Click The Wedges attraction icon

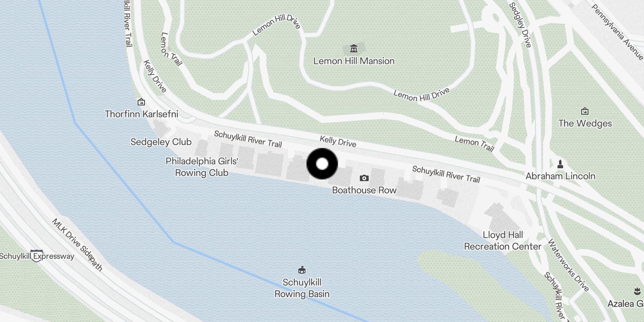point(585,111)
